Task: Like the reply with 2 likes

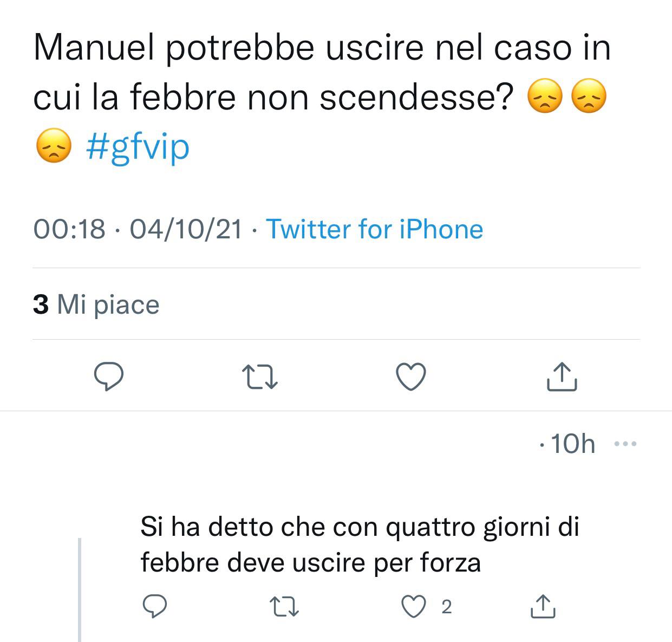Action: click(x=414, y=606)
